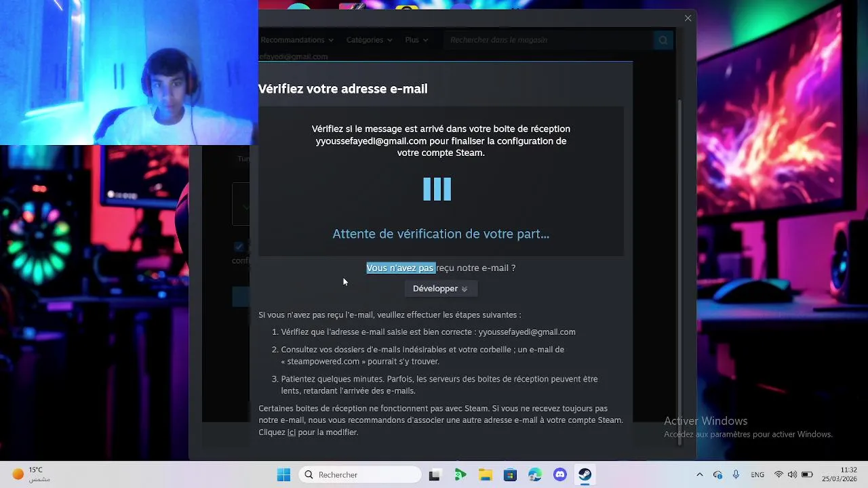The image size is (868, 488).
Task: Open Microsoft Edge from the taskbar
Action: (535, 474)
